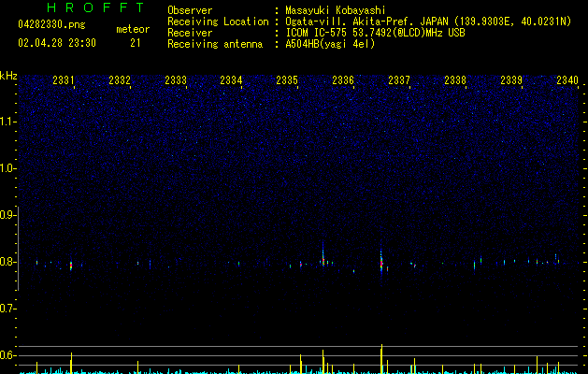Click the date stamp 02.04.28 23:30

[x=57, y=43]
